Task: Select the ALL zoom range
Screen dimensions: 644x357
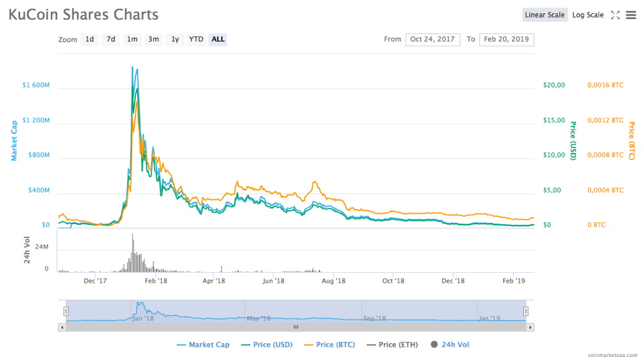Action: pyautogui.click(x=218, y=40)
